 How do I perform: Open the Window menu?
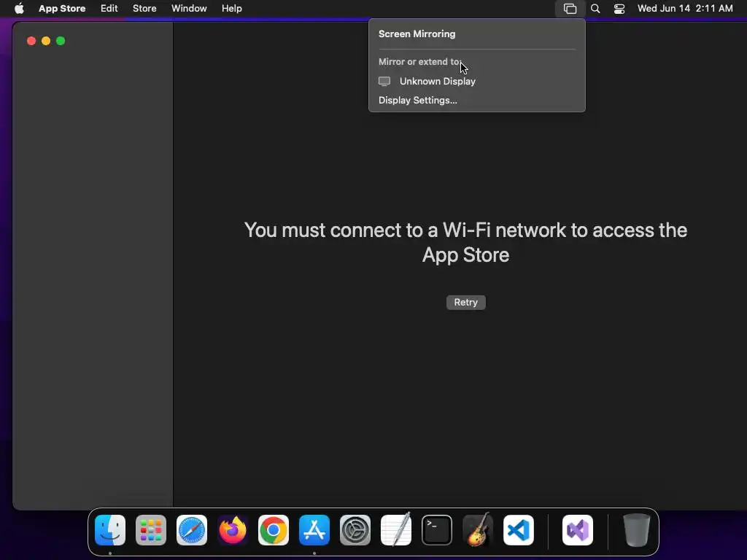tap(189, 8)
